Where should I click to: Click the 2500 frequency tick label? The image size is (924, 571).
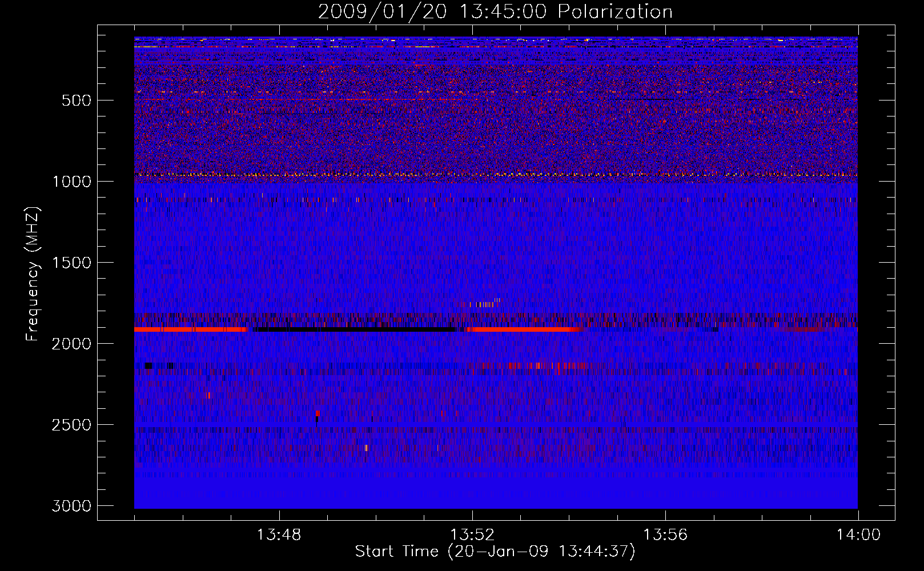71,425
